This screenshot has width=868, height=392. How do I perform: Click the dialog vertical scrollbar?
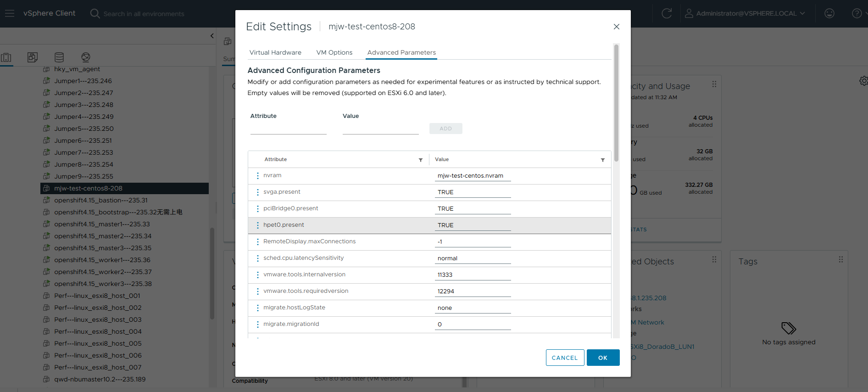click(x=616, y=103)
